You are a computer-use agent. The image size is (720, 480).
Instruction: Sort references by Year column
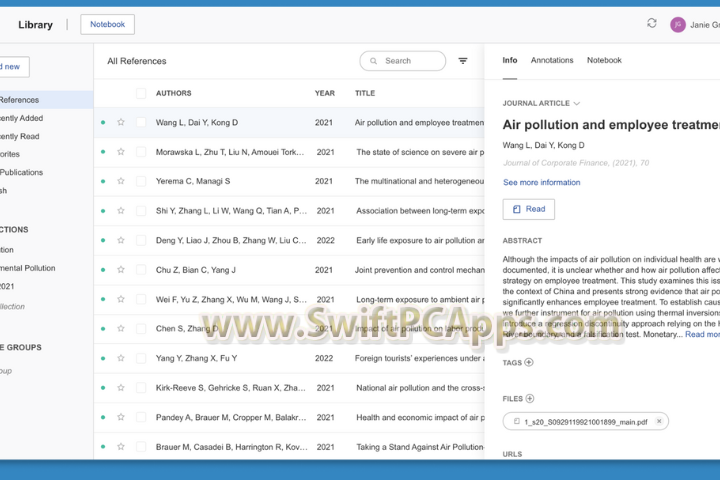[x=324, y=93]
